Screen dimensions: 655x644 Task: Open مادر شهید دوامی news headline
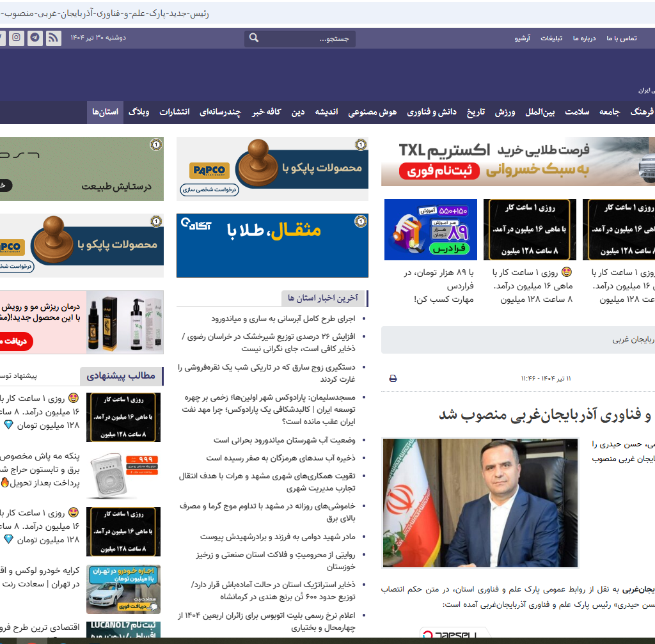coord(278,537)
